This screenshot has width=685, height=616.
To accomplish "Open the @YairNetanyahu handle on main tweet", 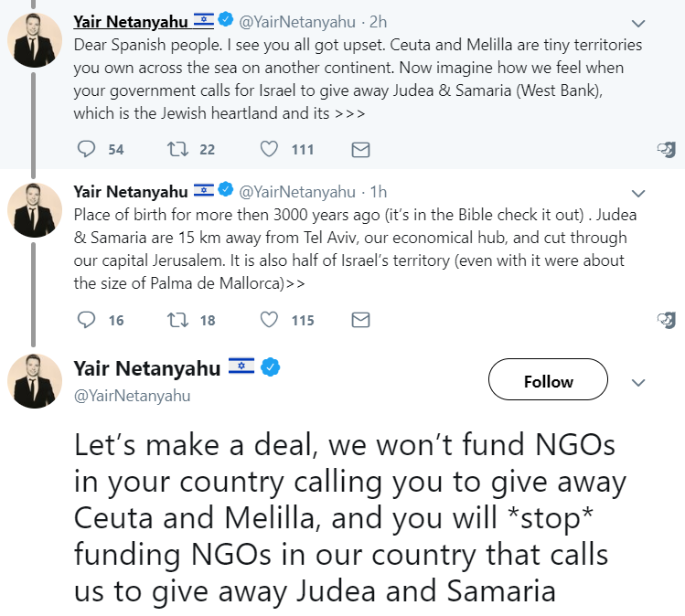I will click(x=132, y=395).
